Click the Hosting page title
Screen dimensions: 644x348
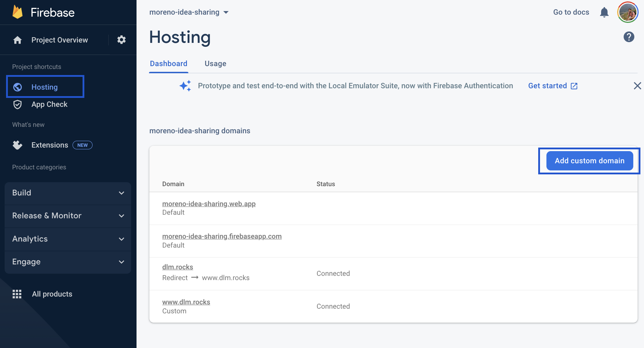[180, 37]
